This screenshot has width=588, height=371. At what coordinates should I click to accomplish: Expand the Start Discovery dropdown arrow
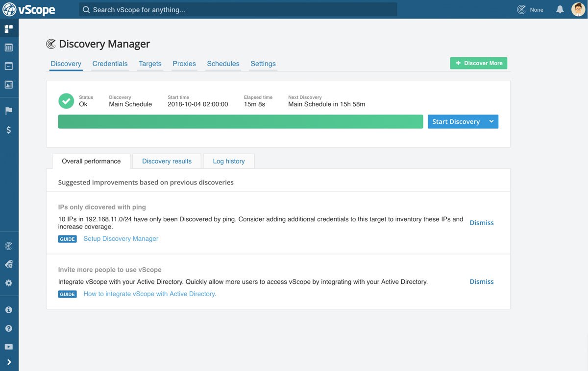(491, 122)
